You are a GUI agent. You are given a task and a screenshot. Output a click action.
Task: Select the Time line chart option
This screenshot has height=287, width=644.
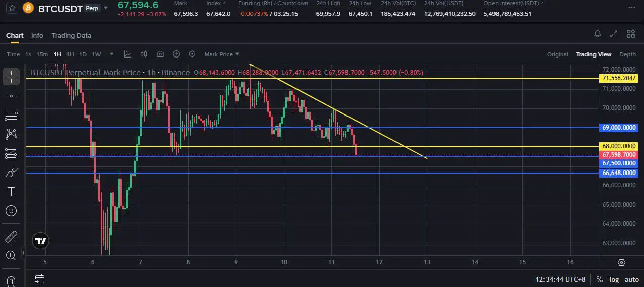pyautogui.click(x=13, y=54)
